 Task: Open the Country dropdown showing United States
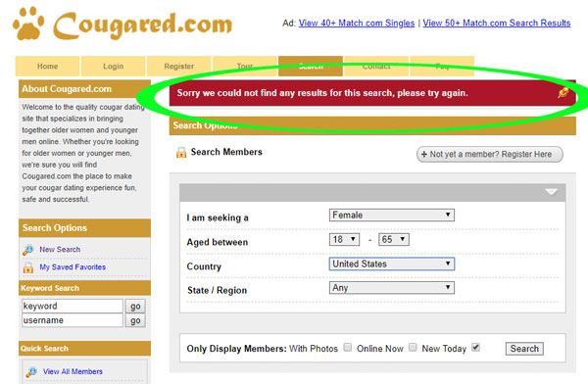392,264
